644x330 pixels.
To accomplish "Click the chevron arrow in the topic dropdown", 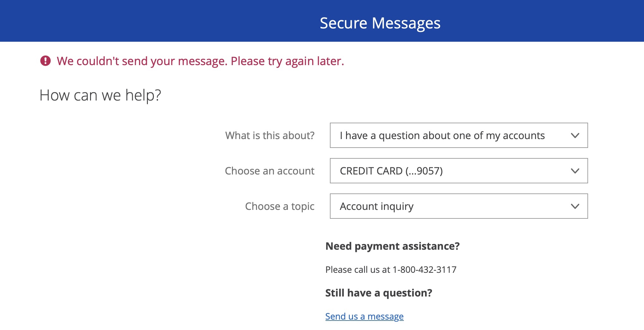I will click(575, 206).
